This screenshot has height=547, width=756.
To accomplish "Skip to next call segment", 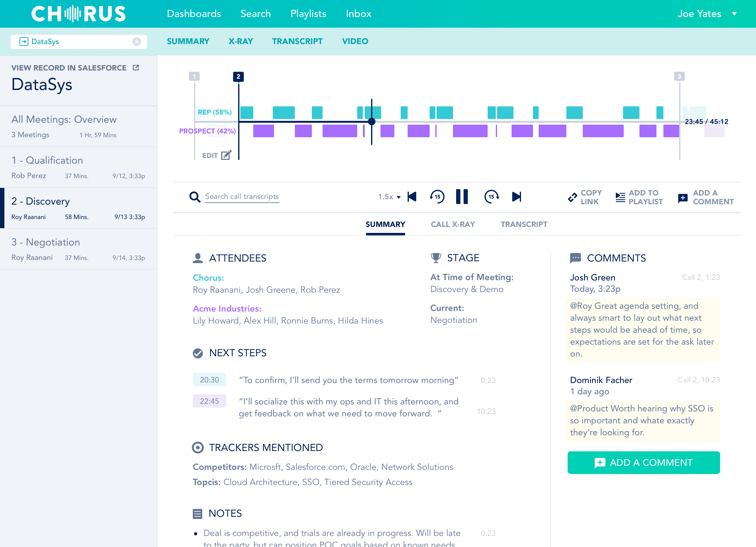I will tap(517, 197).
